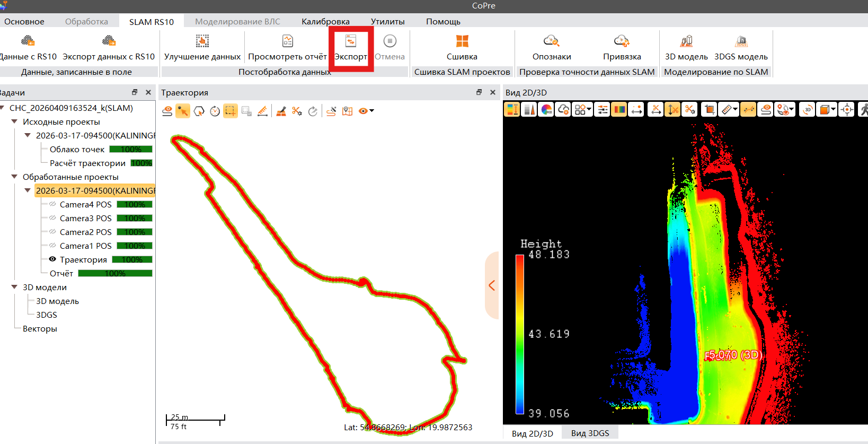868x444 pixels.
Task: Click the Height color gradient legend bar
Action: (x=520, y=334)
